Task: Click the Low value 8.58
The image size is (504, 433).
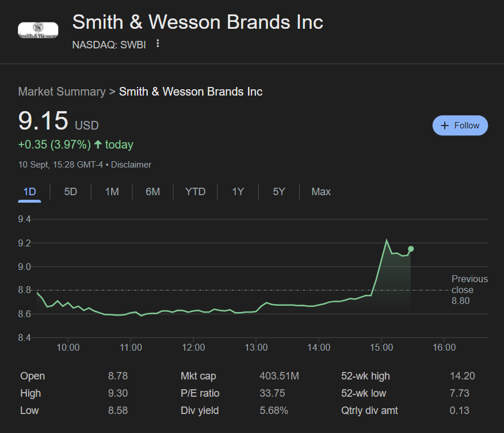Action: [117, 411]
